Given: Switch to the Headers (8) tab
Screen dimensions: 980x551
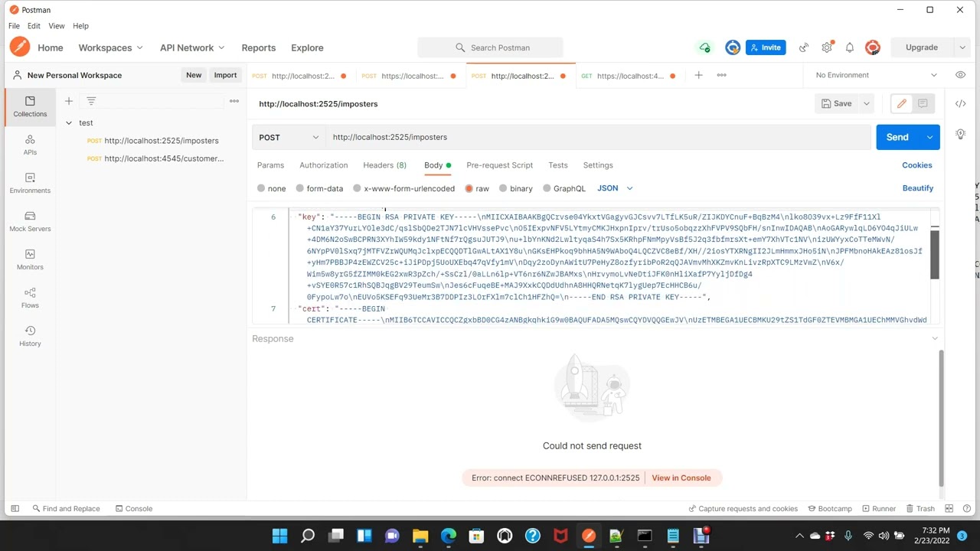Looking at the screenshot, I should pyautogui.click(x=384, y=165).
